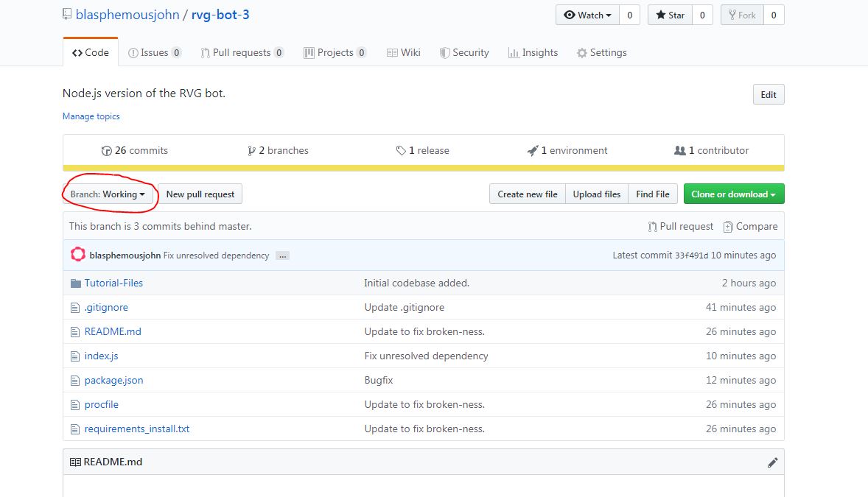Click Edit description button
Image resolution: width=868 pixels, height=497 pixels.
point(769,94)
